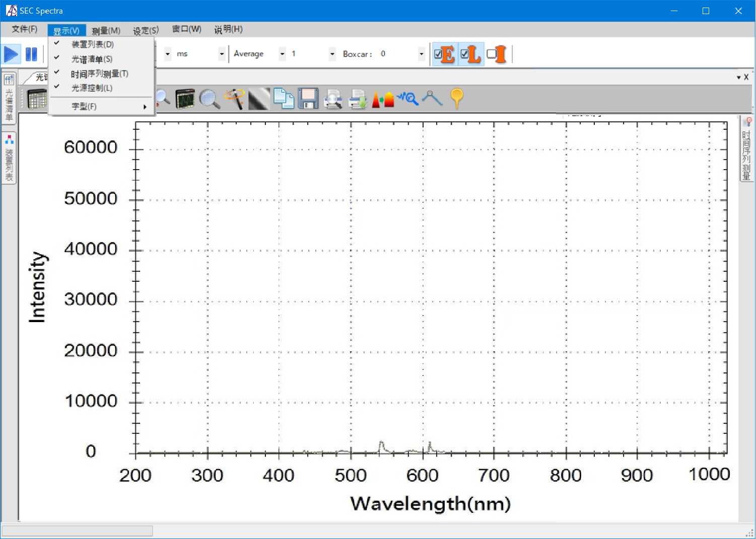
Task: Click the waveform search icon
Action: point(407,98)
